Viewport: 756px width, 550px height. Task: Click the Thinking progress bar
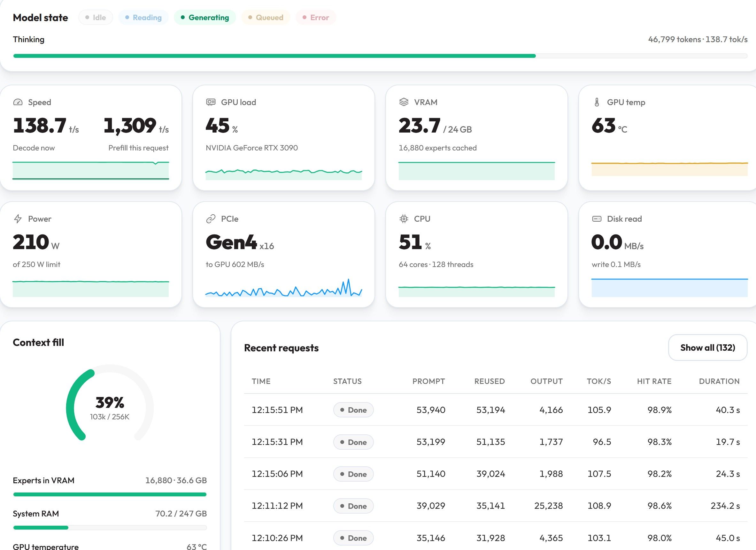[380, 56]
